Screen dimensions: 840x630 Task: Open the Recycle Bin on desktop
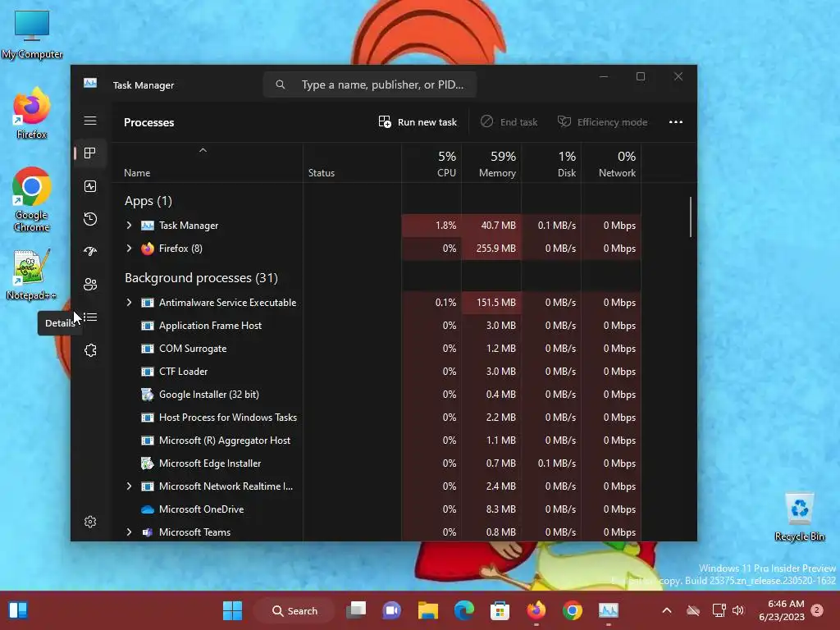click(x=799, y=517)
